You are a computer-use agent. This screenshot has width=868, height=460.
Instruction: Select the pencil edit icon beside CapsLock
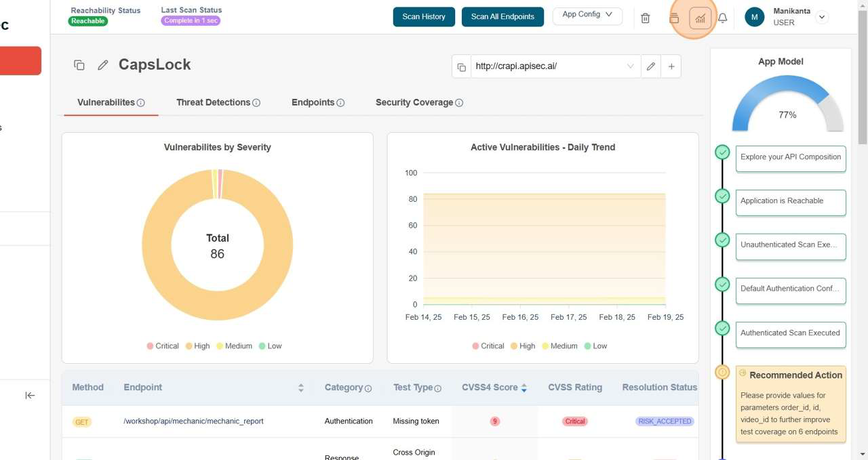[103, 64]
